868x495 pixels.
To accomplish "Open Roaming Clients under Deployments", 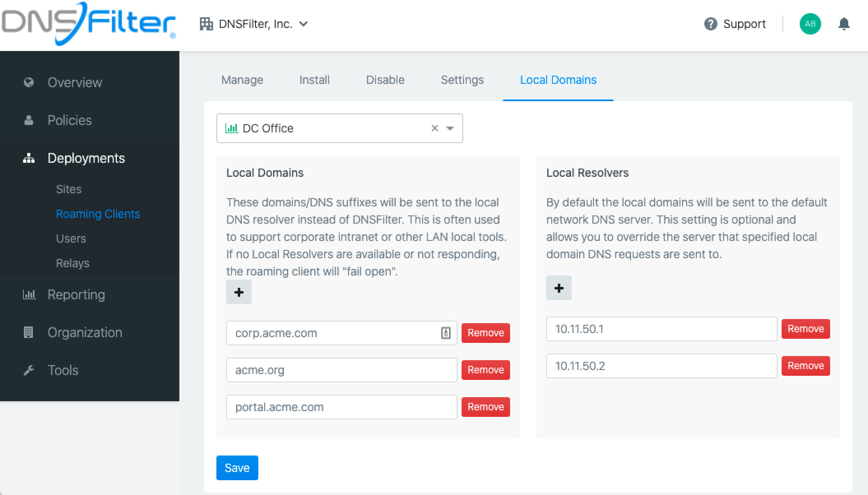I will coord(98,214).
